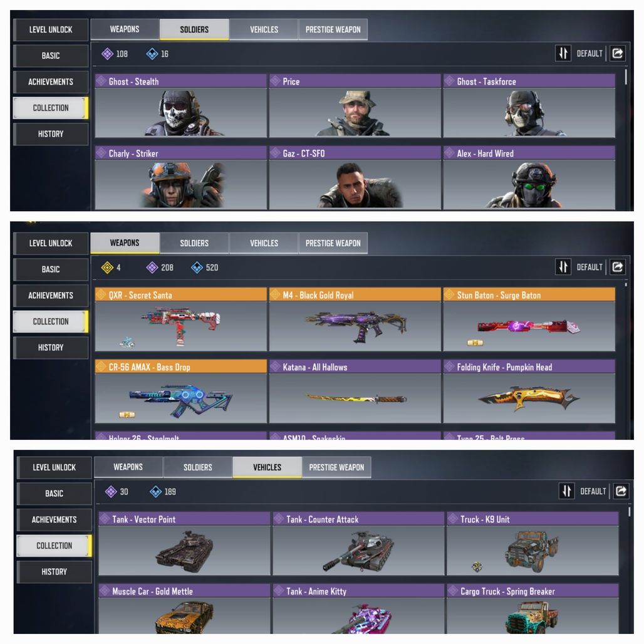The image size is (644, 644).
Task: Open Level Unlock in middle panel
Action: (51, 243)
